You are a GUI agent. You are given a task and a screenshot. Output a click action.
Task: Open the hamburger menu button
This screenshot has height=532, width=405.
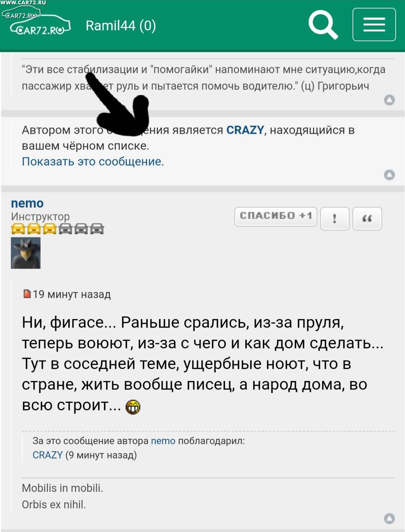pos(374,24)
